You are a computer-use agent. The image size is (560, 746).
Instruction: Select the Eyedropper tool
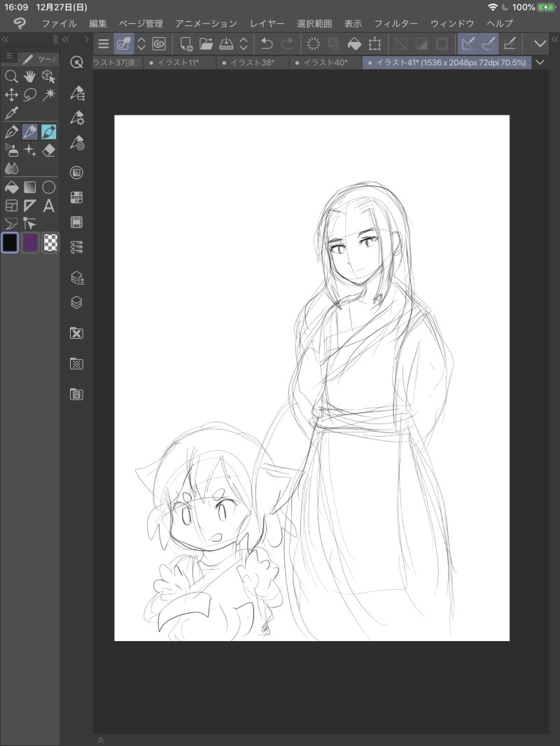11,113
